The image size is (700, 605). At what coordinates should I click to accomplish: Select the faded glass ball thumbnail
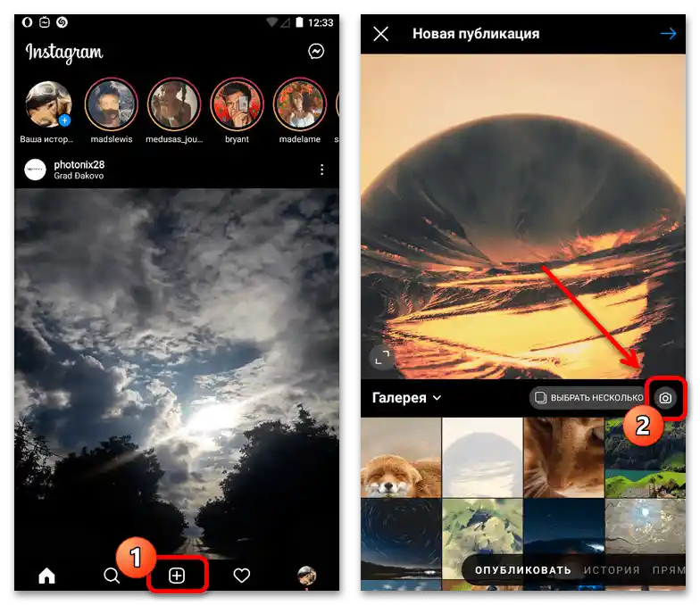tap(482, 458)
